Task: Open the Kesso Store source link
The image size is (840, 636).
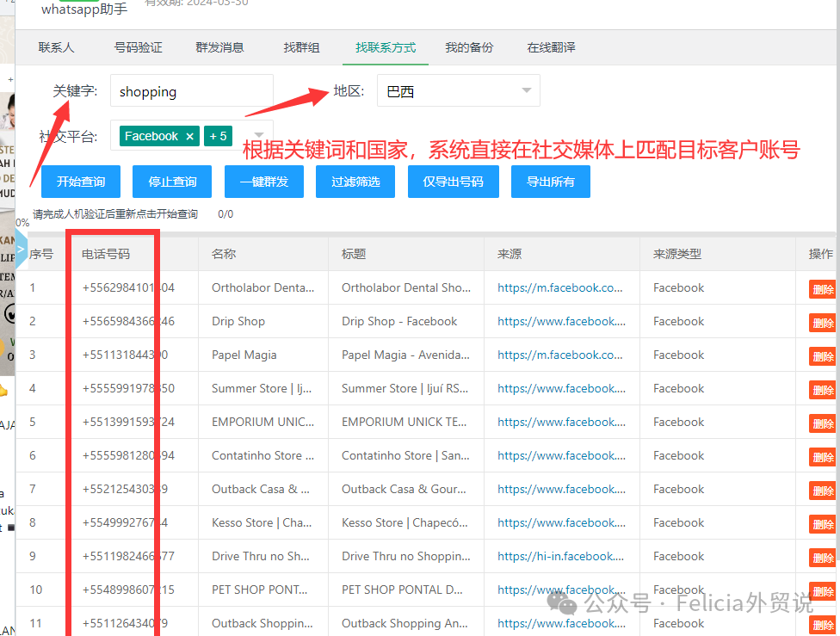Action: pyautogui.click(x=561, y=523)
